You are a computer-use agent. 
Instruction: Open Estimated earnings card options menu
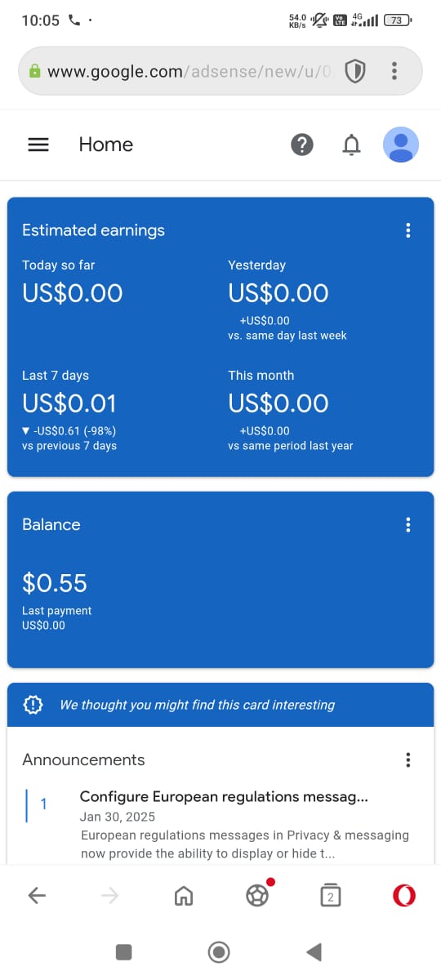pyautogui.click(x=408, y=230)
